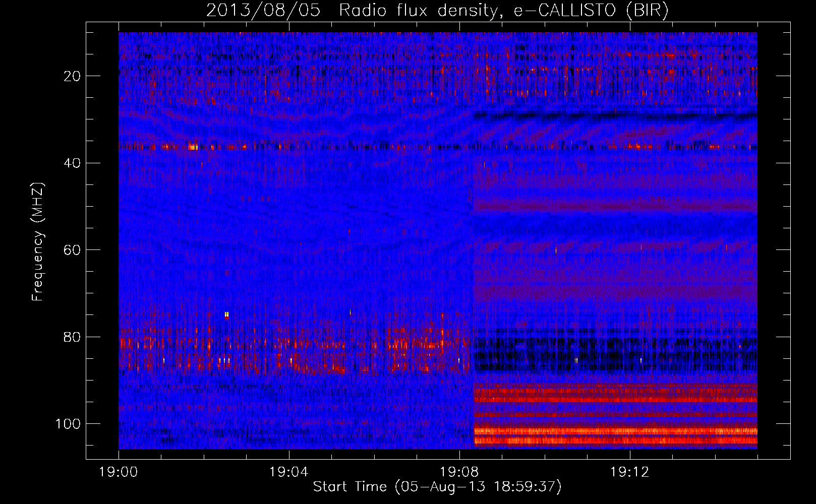This screenshot has height=504, width=816.
Task: Click the 80 MHz frequency tick label
Action: click(73, 337)
